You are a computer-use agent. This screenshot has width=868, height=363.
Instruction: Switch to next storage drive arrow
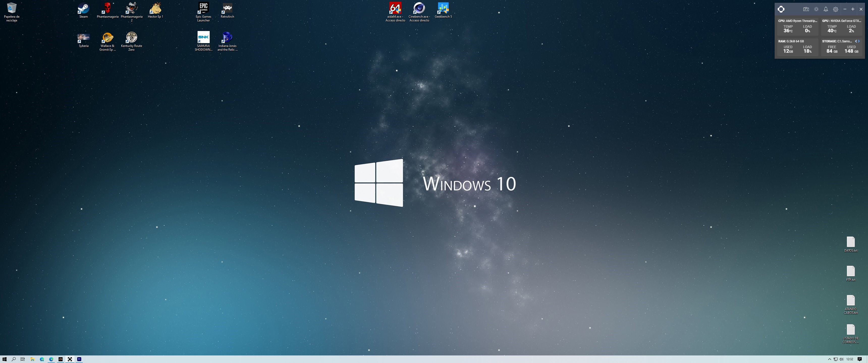(x=859, y=41)
